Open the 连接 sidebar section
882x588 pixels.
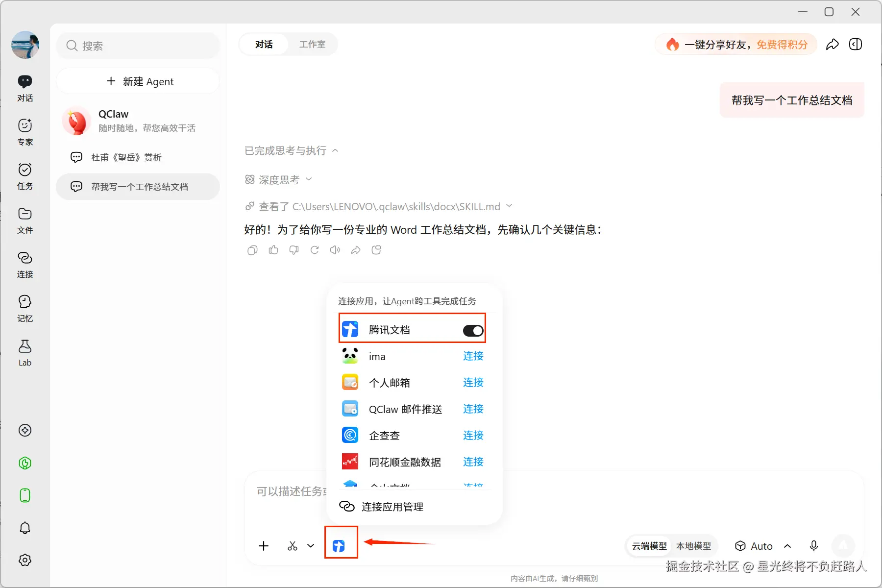[x=25, y=265]
